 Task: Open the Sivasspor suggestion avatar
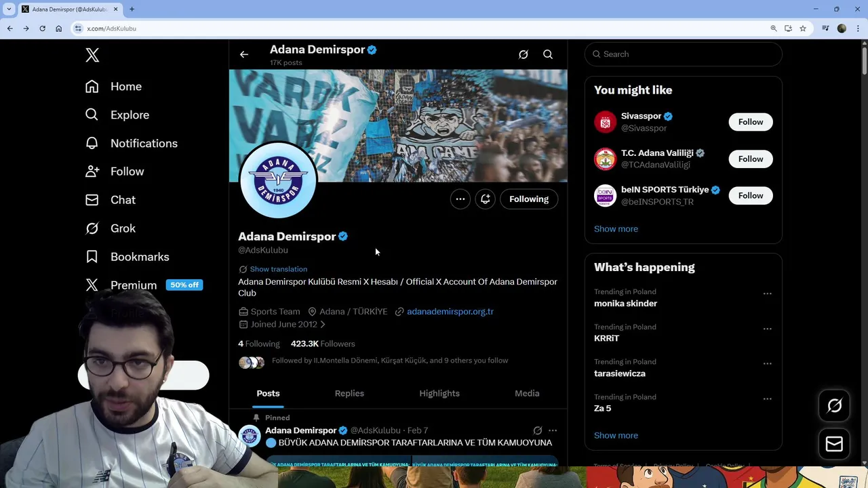click(x=605, y=122)
